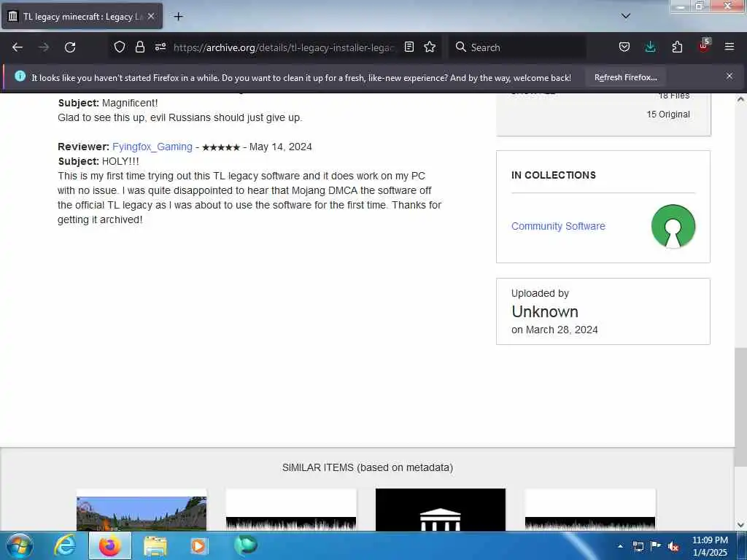This screenshot has height=560, width=747.
Task: Open the black archive-building similar item thumbnail
Action: point(440,510)
